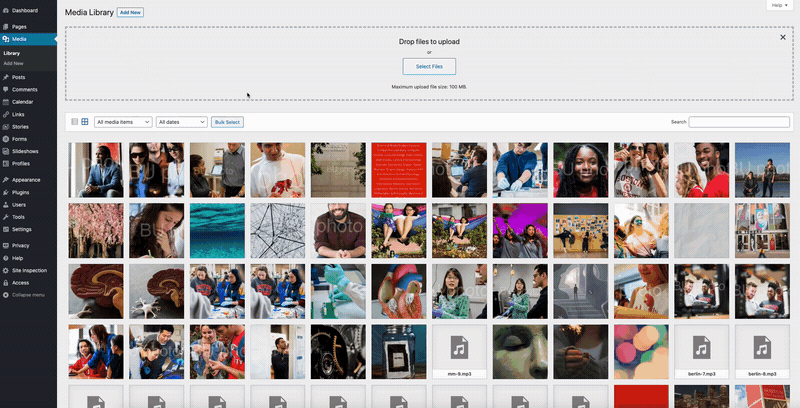Image resolution: width=800 pixels, height=408 pixels.
Task: Click the Bulk Select button
Action: pos(227,122)
